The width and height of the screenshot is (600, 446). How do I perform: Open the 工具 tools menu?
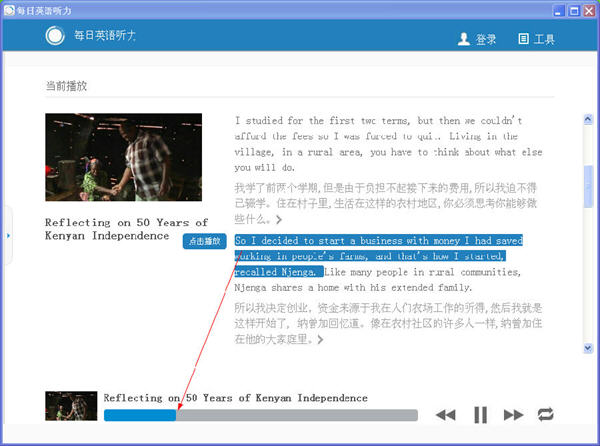(x=536, y=39)
